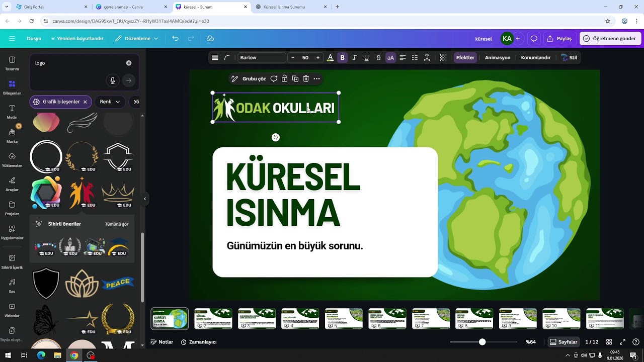Viewport: 644px width, 362px height.
Task: Open the Projeler sidebar panel
Action: [12, 208]
